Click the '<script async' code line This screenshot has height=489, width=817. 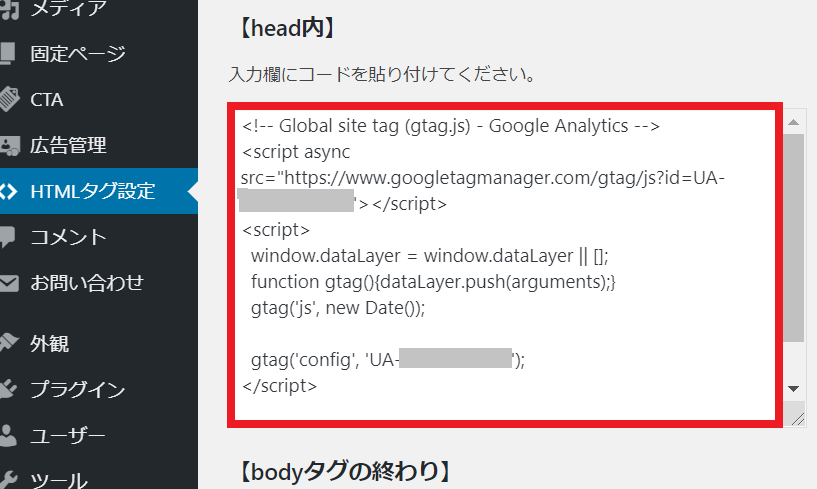296,152
